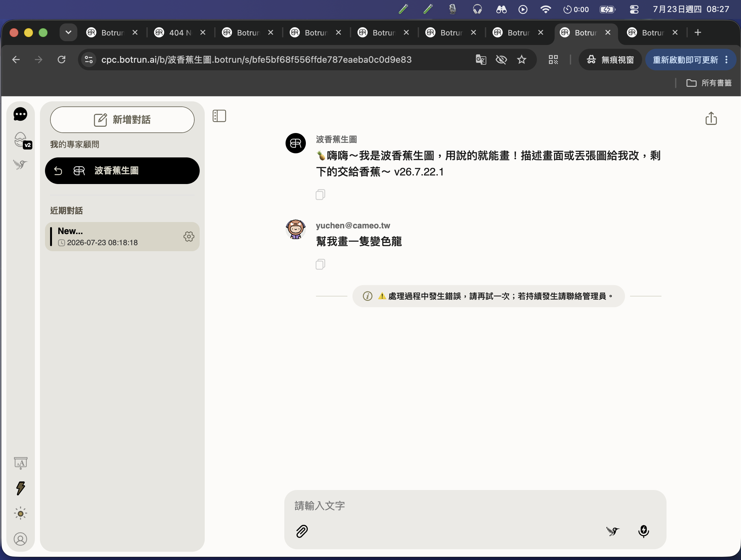Open settings gear for New... conversation
741x560 pixels.
tap(189, 237)
